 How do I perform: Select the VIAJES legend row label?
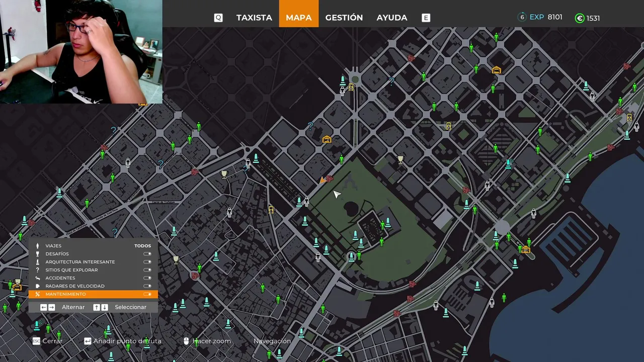click(53, 246)
